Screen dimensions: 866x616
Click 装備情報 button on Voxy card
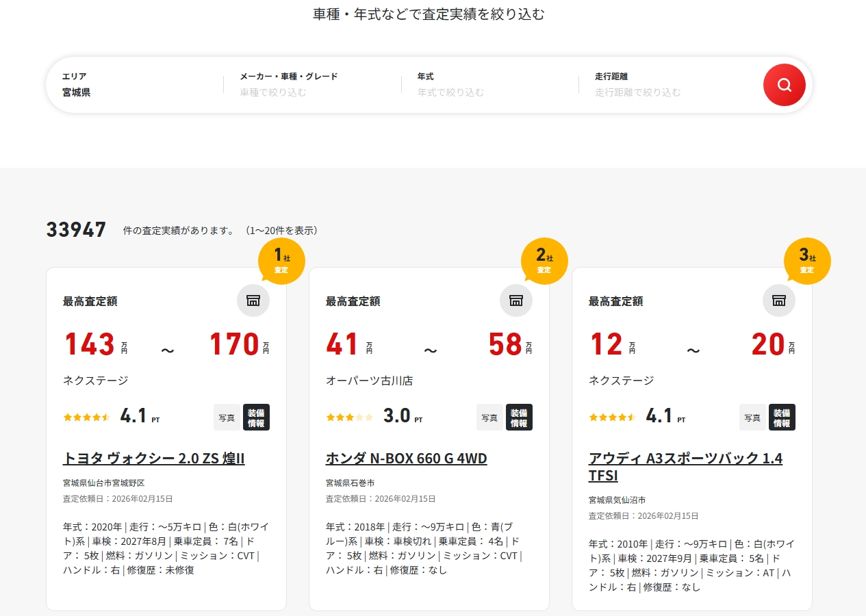pyautogui.click(x=256, y=418)
